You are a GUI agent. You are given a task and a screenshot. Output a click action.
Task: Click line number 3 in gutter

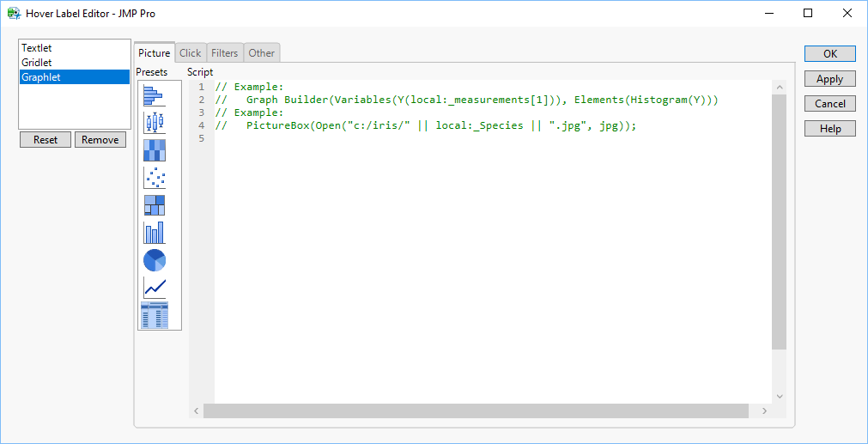coord(202,113)
